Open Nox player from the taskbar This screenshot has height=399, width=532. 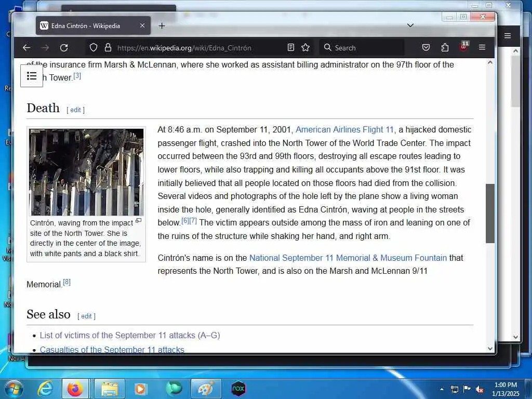coord(238,389)
